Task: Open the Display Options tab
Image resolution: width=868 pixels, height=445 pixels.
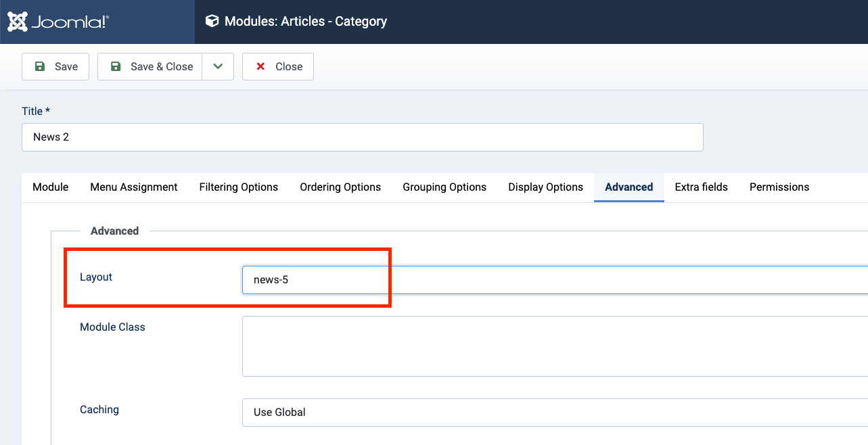Action: coord(545,187)
